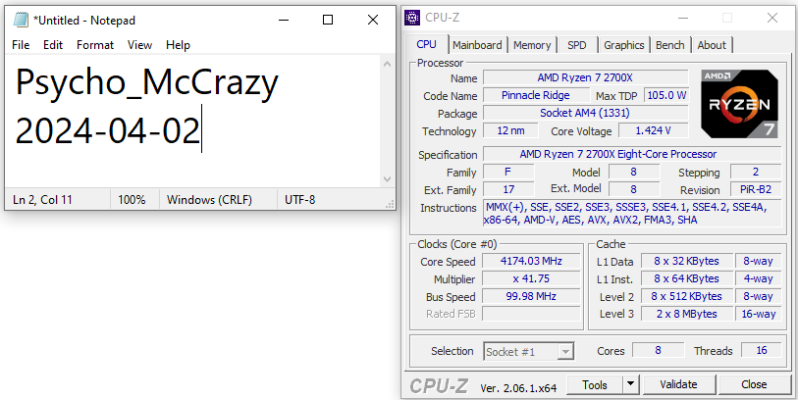The width and height of the screenshot is (798, 400).
Task: Click the Multiplier value x 41.75
Action: click(x=531, y=279)
